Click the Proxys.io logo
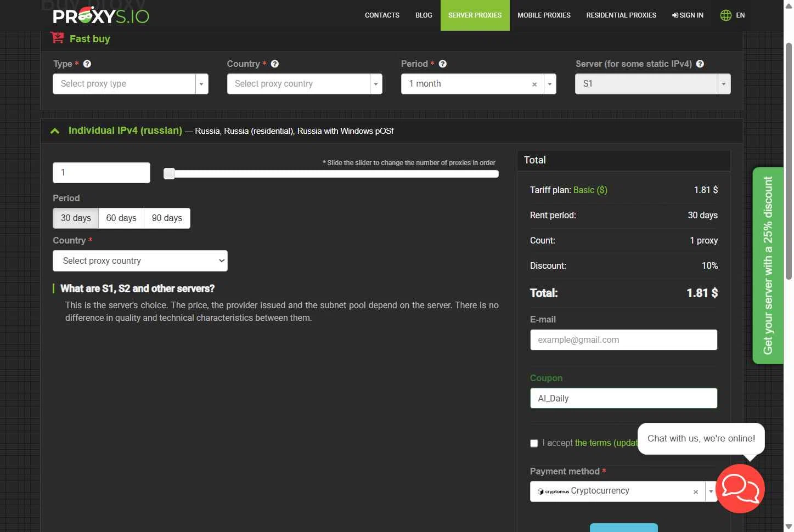This screenshot has height=532, width=794. (101, 15)
